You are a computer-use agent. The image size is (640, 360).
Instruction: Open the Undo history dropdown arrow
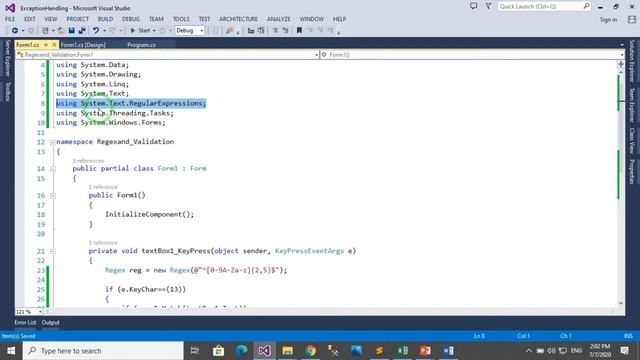pyautogui.click(x=104, y=31)
